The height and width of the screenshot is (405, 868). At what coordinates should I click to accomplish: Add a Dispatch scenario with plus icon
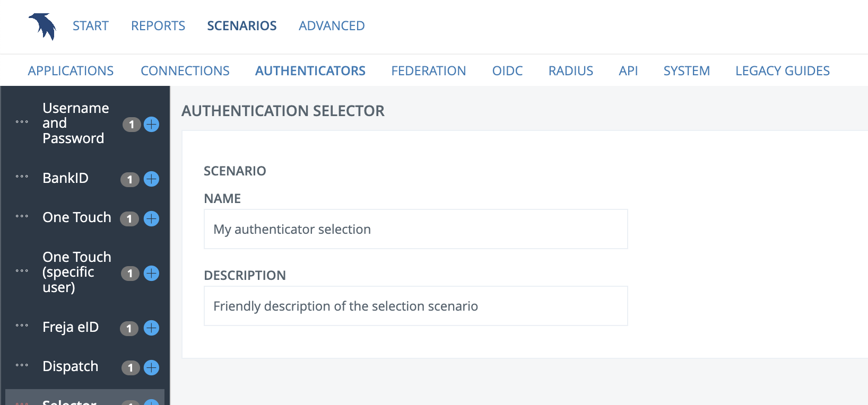(x=151, y=367)
